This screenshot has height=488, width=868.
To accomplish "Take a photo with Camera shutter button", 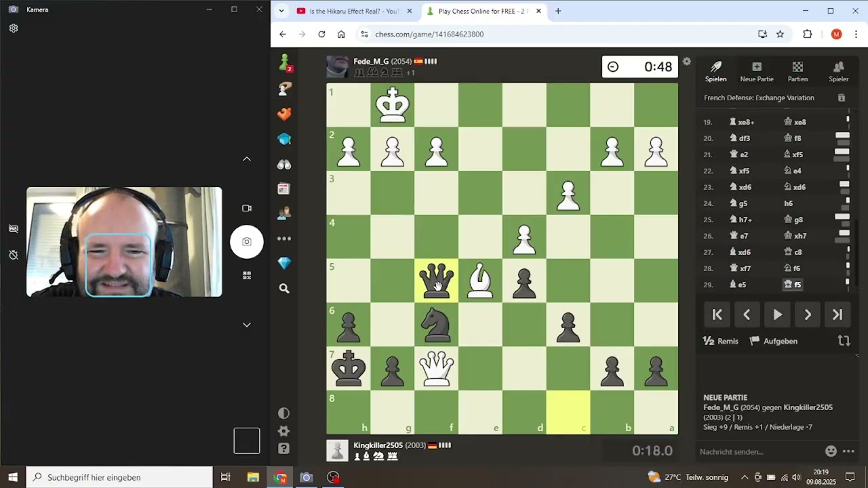I will [x=247, y=241].
